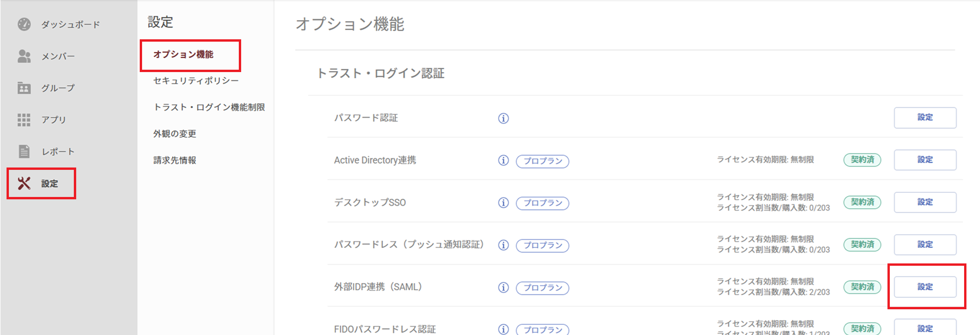This screenshot has height=335, width=980.
Task: Click info icon for 外部IDP連携 (SAML)
Action: (x=503, y=287)
